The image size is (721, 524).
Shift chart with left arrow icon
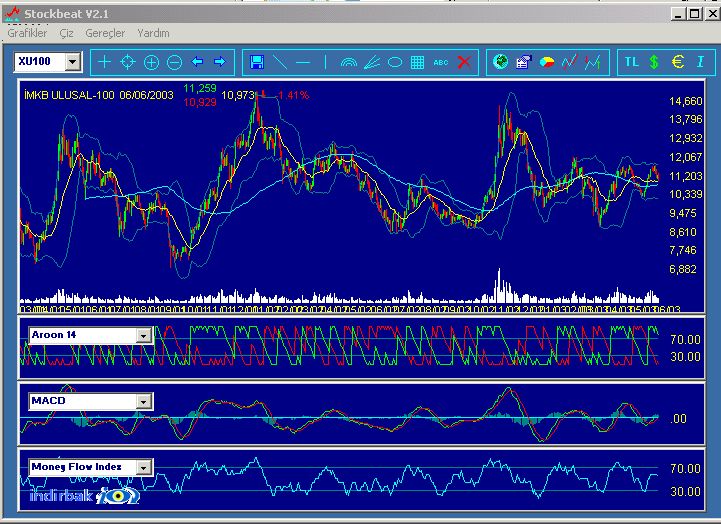click(197, 62)
